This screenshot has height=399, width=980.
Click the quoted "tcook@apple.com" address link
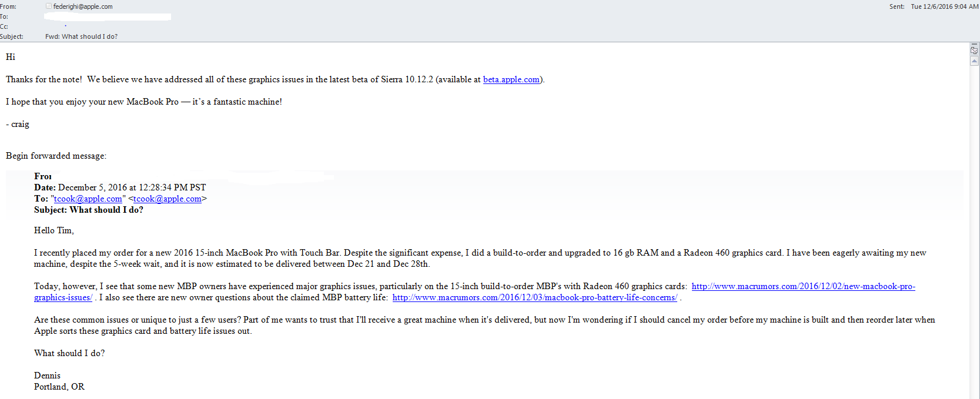tap(88, 199)
